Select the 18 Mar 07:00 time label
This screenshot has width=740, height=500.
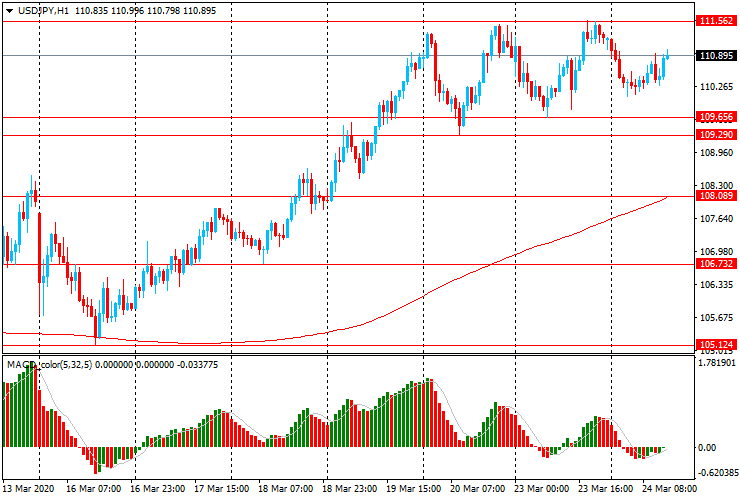(x=287, y=490)
